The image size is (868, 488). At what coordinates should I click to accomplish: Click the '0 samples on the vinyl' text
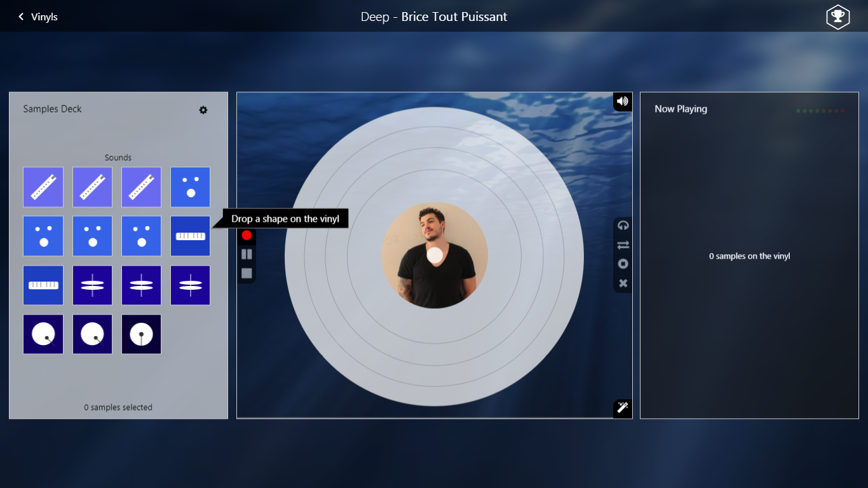[x=750, y=256]
